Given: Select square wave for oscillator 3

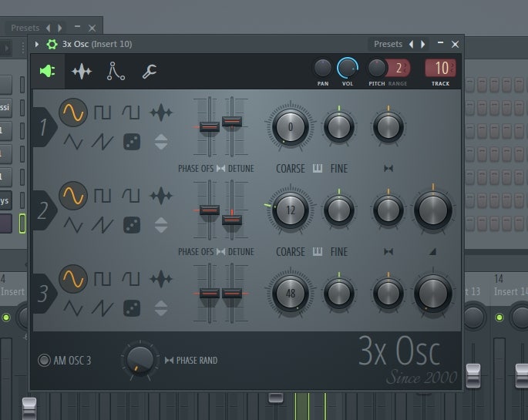Looking at the screenshot, I should 102,279.
